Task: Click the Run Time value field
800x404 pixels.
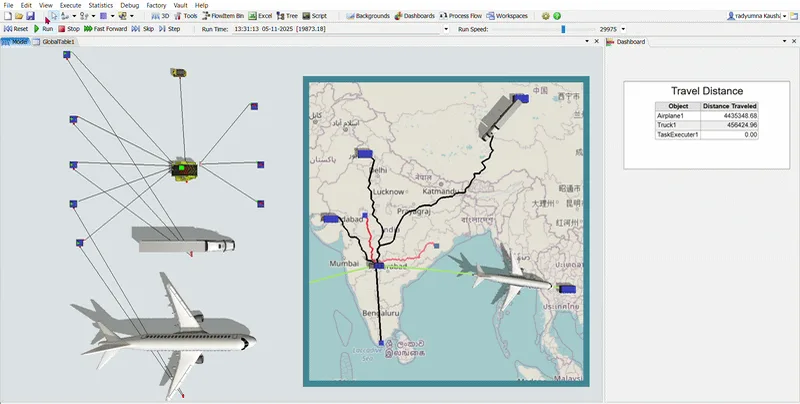Action: [336, 29]
